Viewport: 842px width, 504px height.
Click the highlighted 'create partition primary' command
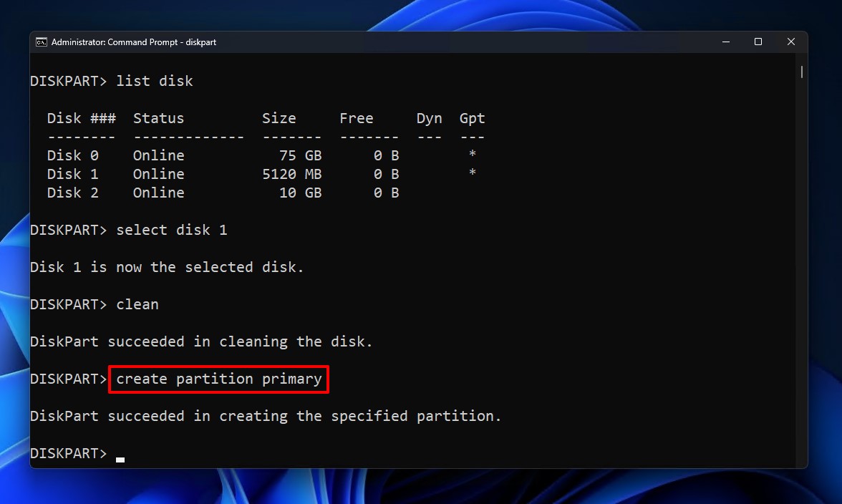(x=218, y=379)
